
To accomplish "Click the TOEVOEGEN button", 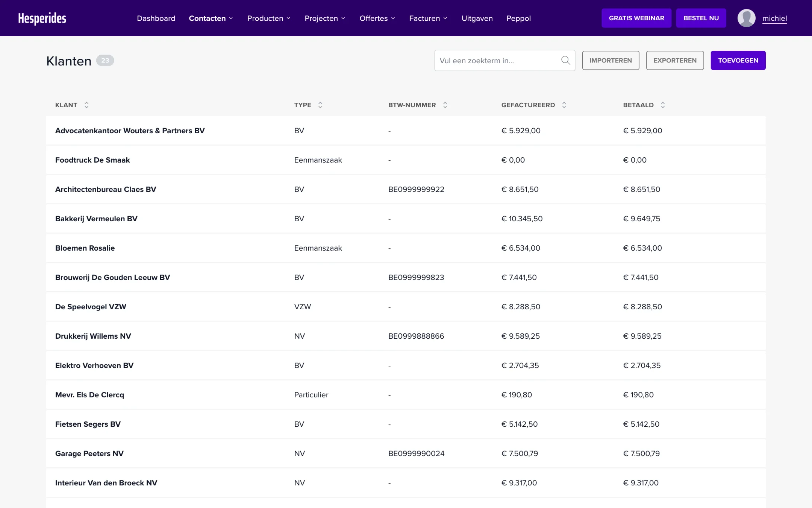I will pos(738,60).
